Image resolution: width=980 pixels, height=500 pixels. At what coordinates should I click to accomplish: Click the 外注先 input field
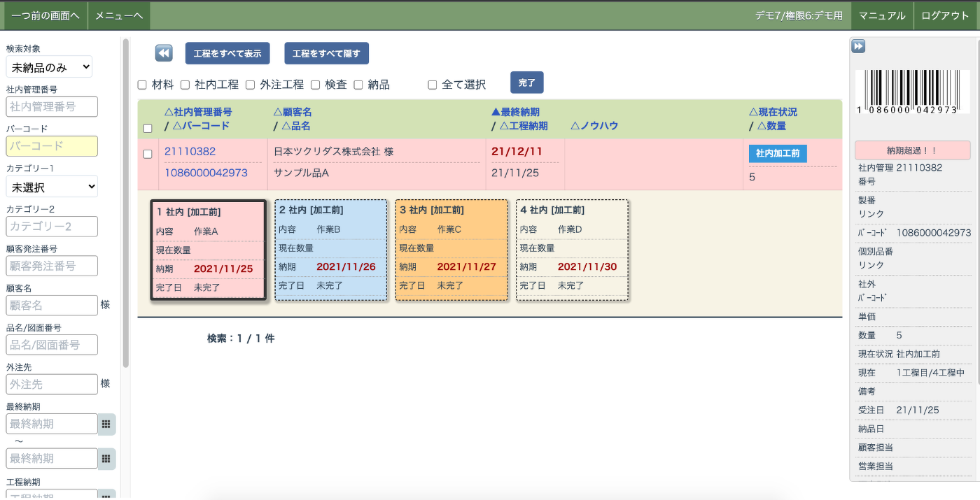click(52, 384)
